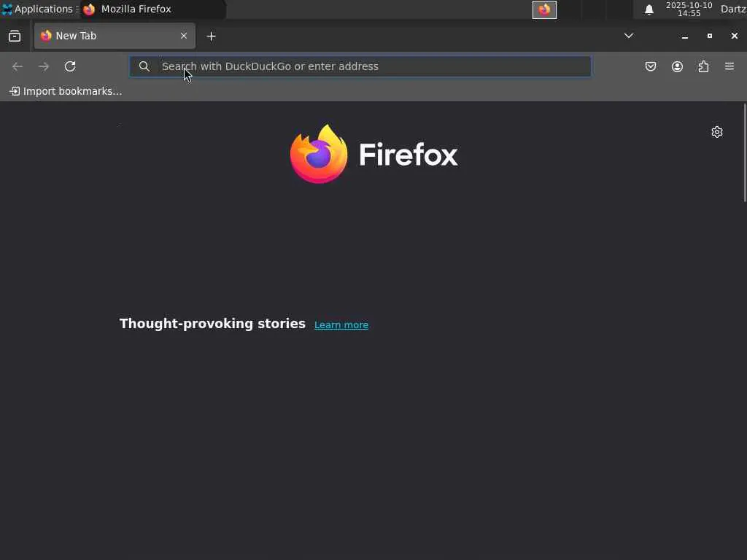Close the New Tab tab
This screenshot has width=747, height=560.
pos(183,36)
